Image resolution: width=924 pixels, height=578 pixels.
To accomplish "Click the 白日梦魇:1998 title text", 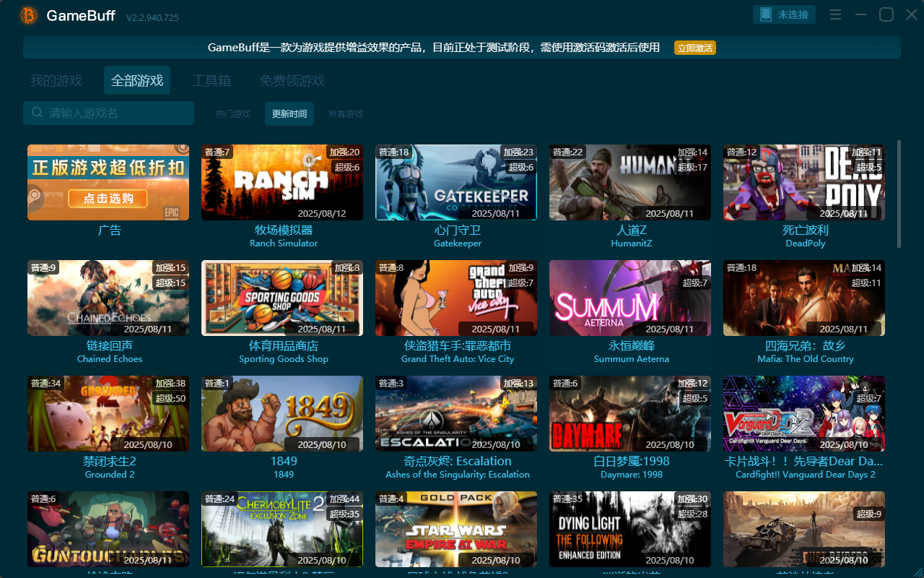I will [x=632, y=461].
